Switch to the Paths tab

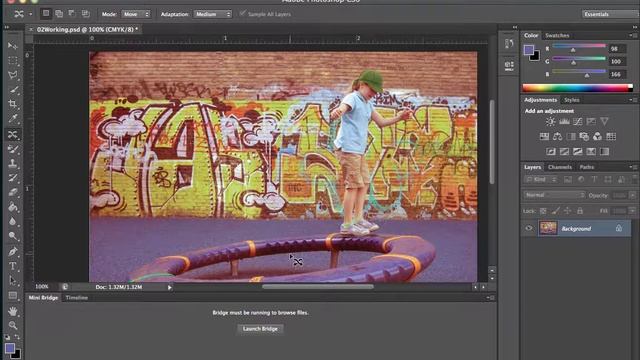pos(587,167)
